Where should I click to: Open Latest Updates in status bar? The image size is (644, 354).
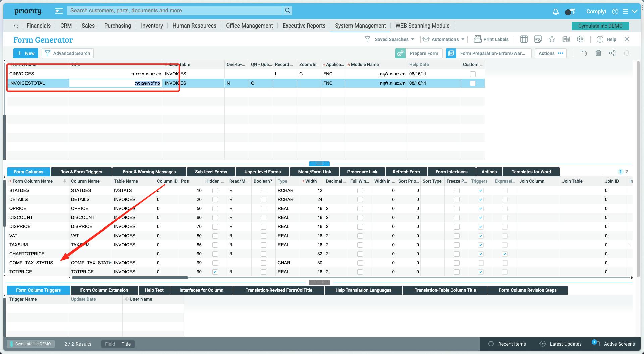tap(560, 344)
